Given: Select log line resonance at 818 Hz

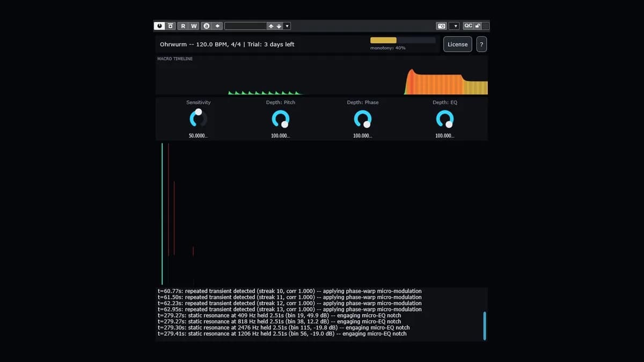Looking at the screenshot, I should 279,322.
